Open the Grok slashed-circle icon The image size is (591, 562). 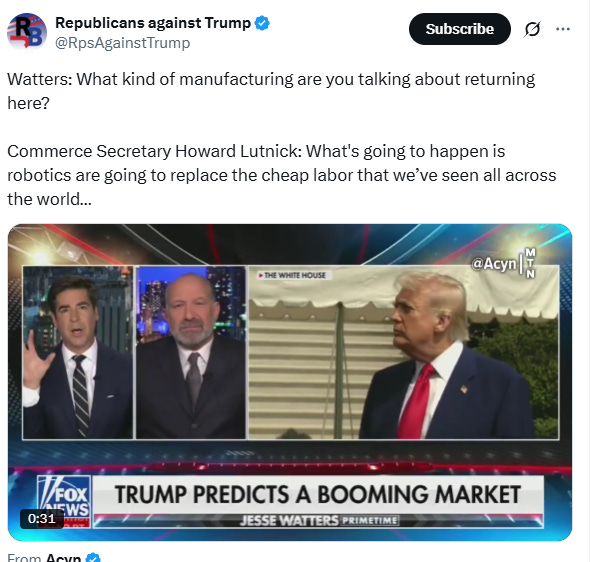click(532, 29)
